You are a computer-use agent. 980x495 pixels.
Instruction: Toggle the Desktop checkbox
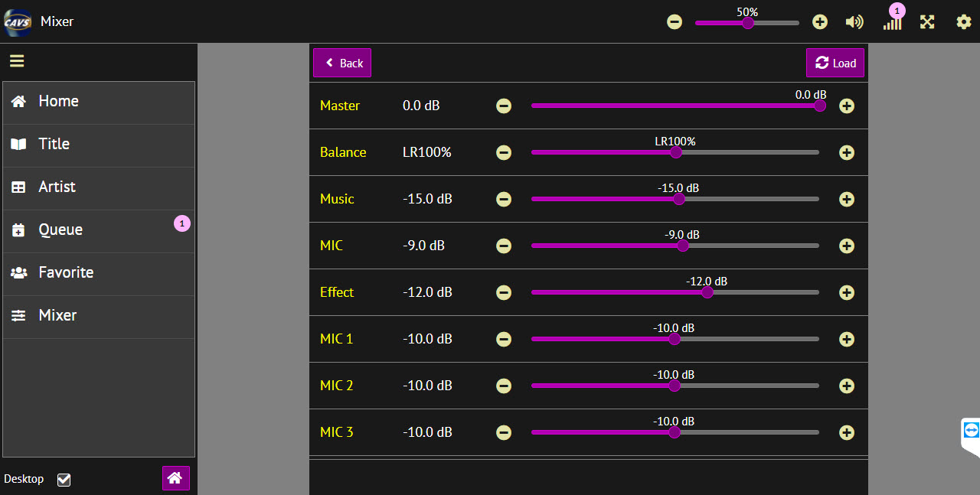coord(64,480)
